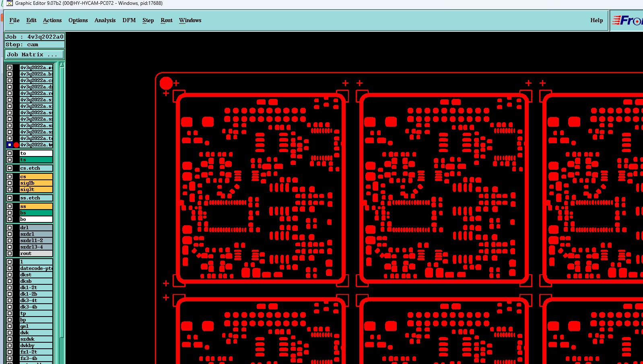643x364 pixels.
Task: Click the Job : 4v3q2022a0 label
Action: click(x=35, y=37)
